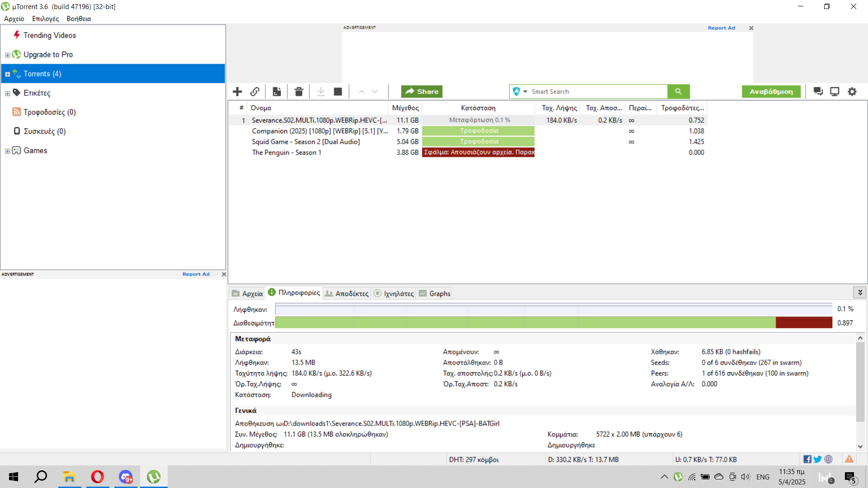Select Upgrade to Pro in sidebar
Screen dimensions: 868x488
click(48, 55)
